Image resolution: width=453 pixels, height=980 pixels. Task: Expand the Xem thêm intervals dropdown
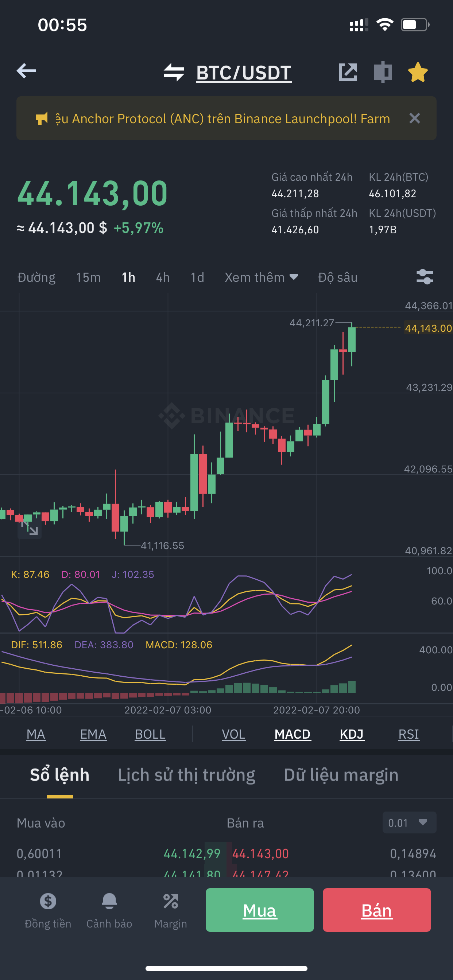click(261, 277)
